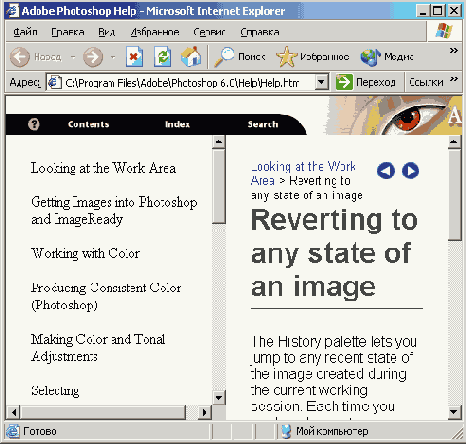Click the Windows flag logo
This screenshot has width=466, height=444.
[444, 31]
